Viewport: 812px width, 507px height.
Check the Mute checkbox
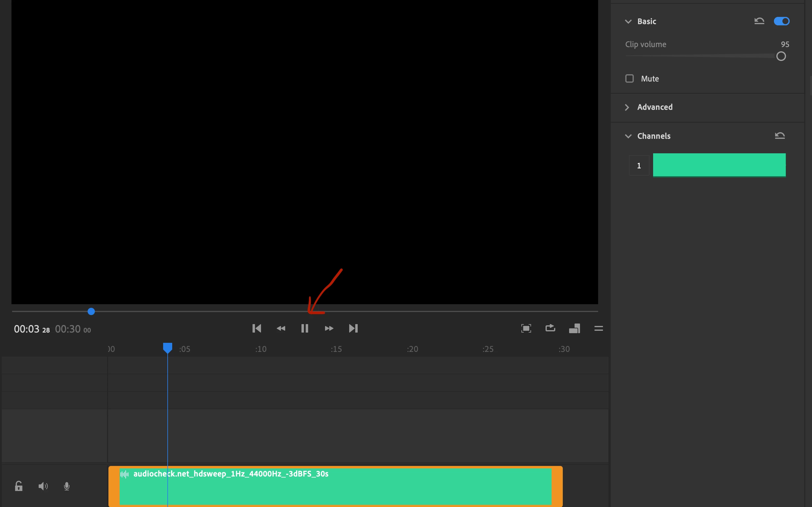pyautogui.click(x=630, y=78)
